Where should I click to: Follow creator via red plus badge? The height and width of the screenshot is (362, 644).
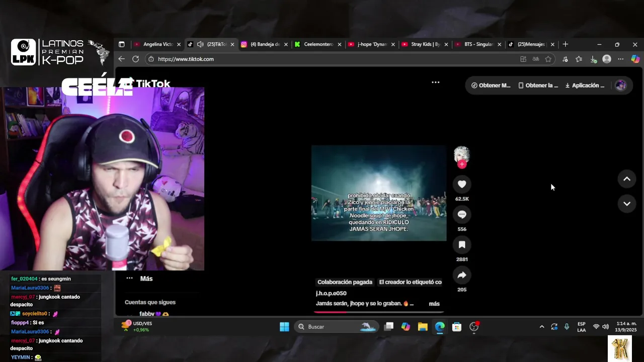(462, 164)
